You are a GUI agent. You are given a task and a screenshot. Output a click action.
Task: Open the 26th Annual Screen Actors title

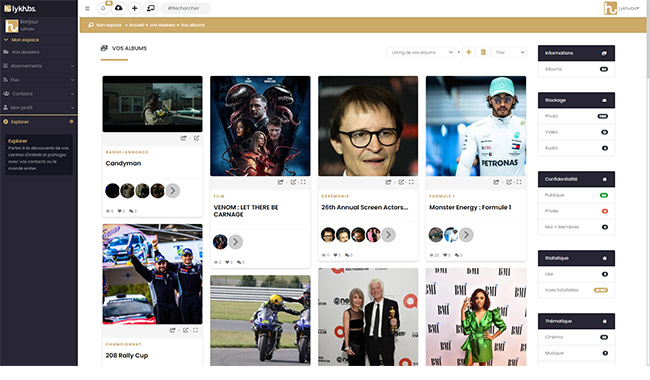click(364, 207)
